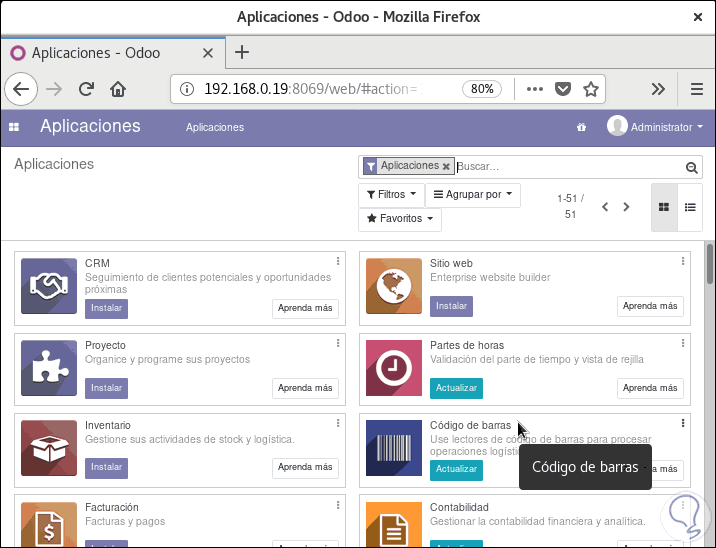Switch to kanban view

coord(664,207)
